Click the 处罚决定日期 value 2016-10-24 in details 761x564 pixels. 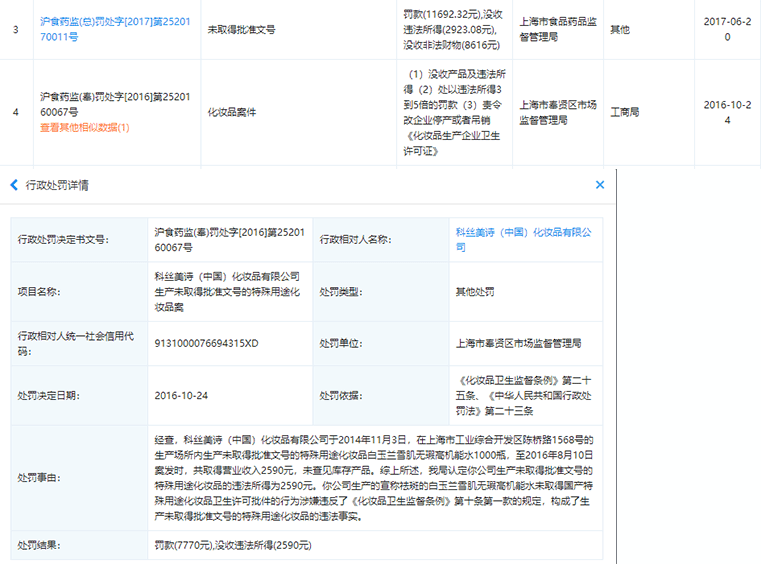181,395
